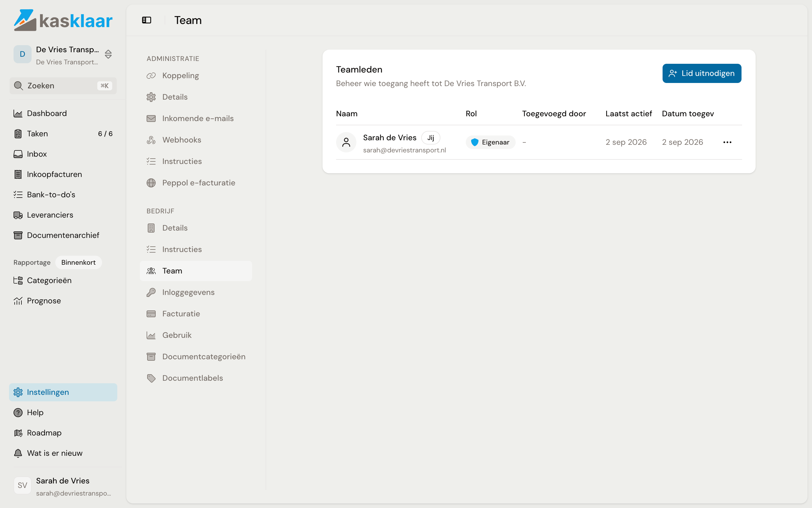Image resolution: width=812 pixels, height=508 pixels.
Task: Click the Jij badge next to Sarah de Vries
Action: [x=431, y=138]
